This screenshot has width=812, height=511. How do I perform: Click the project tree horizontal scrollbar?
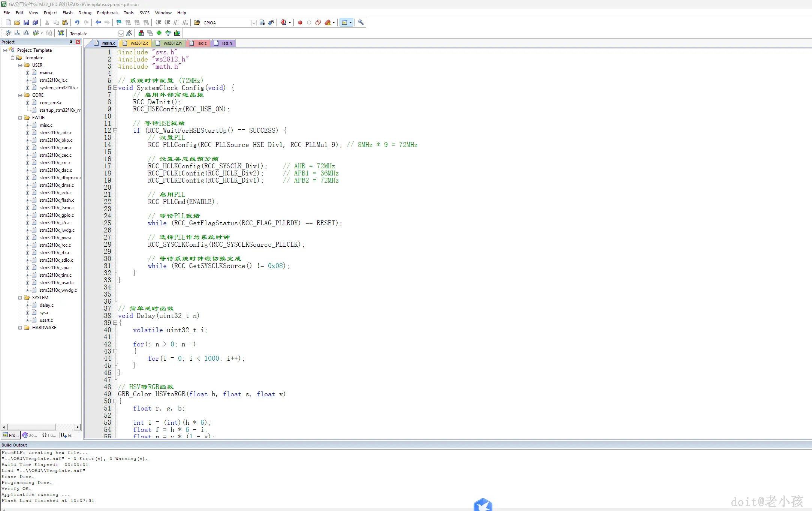(32, 427)
